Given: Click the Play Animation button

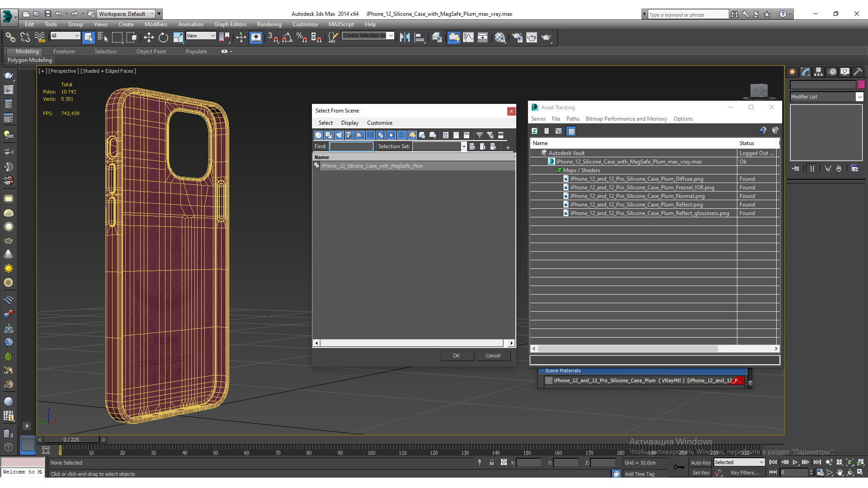Looking at the screenshot, I should point(795,462).
